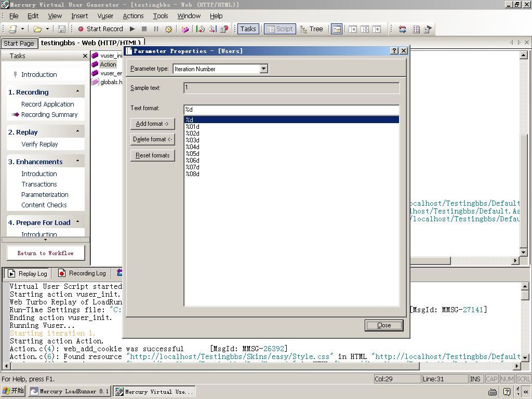Click the Save disk icon in toolbar
The width and height of the screenshot is (532, 399).
click(x=62, y=29)
